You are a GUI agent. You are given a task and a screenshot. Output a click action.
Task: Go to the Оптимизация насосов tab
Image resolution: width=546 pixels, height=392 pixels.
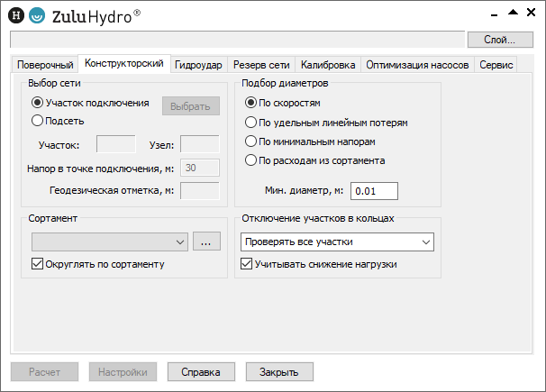point(417,65)
